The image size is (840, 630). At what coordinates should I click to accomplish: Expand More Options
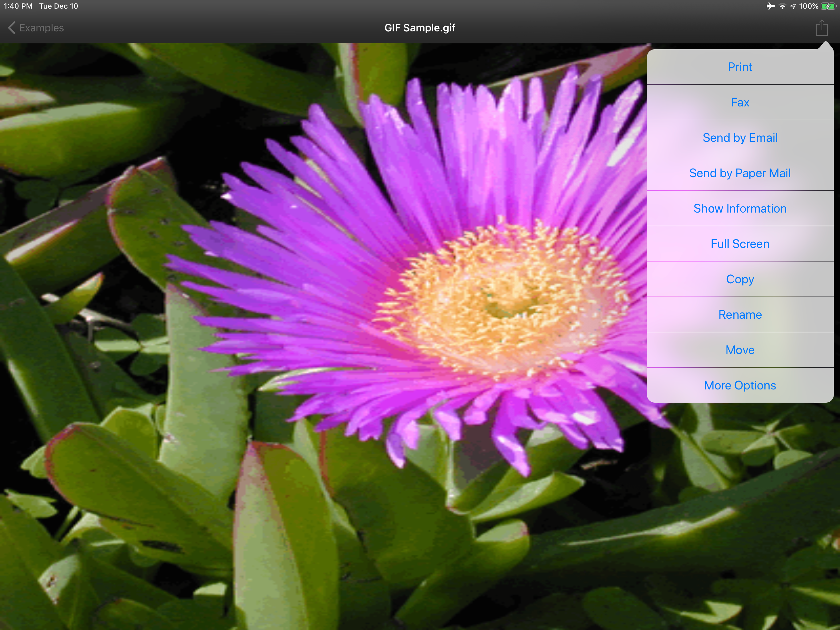click(x=740, y=385)
